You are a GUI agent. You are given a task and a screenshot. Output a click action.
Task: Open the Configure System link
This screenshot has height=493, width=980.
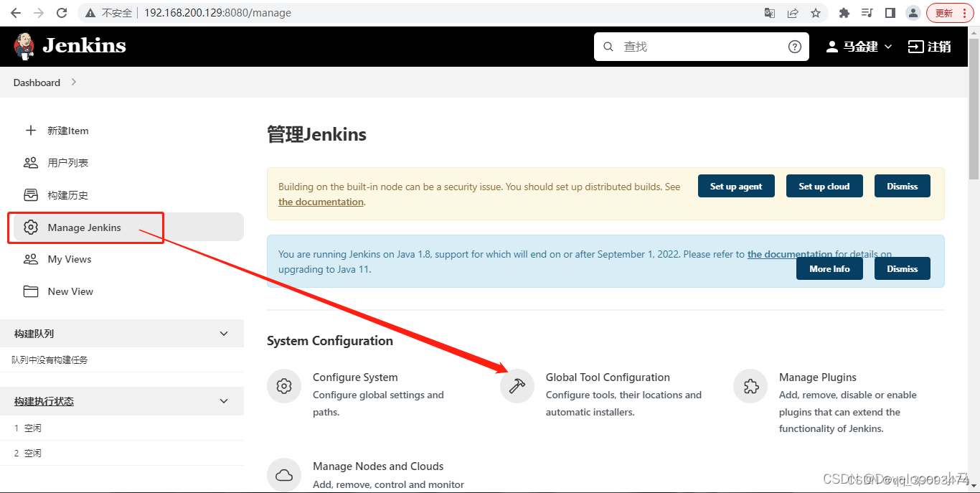(355, 377)
